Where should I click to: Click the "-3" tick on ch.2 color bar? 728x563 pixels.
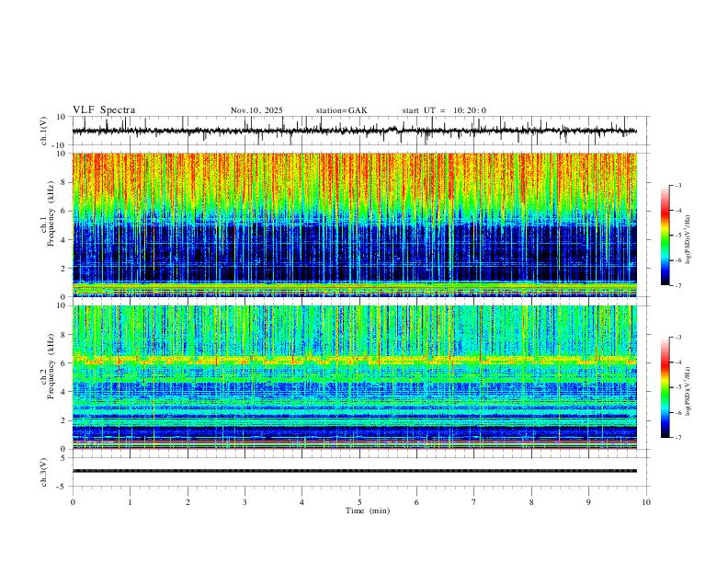click(x=677, y=338)
